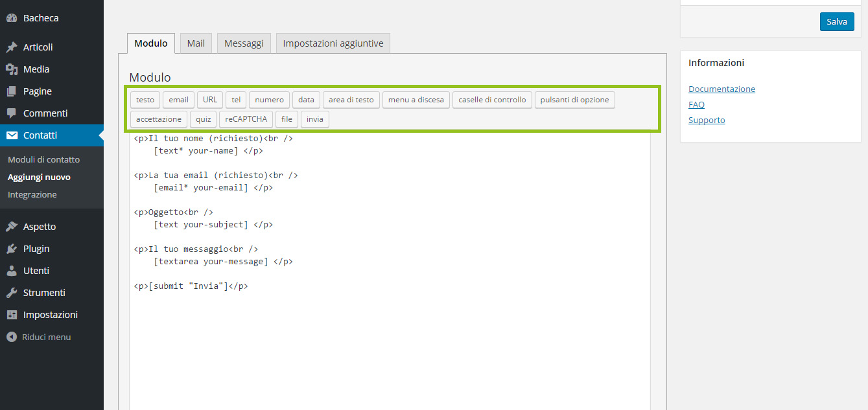This screenshot has height=410, width=868.
Task: Go to Moduli di contatto submenu
Action: 44,159
